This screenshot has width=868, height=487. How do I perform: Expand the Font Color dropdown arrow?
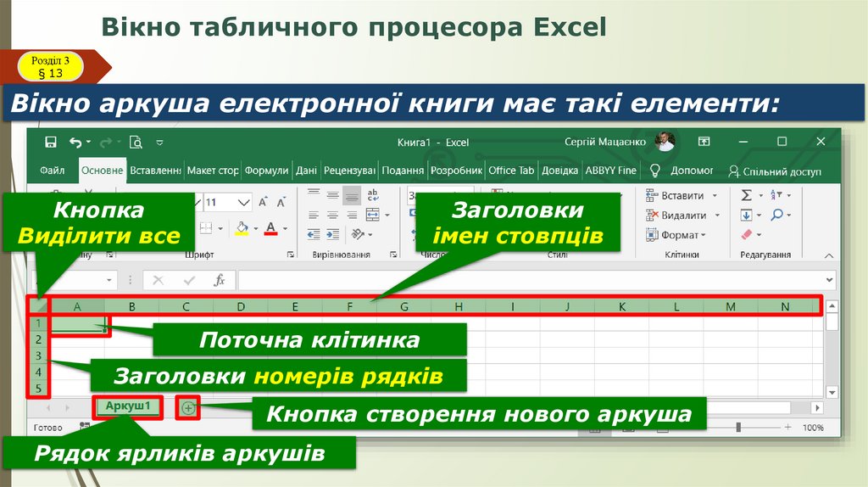285,228
